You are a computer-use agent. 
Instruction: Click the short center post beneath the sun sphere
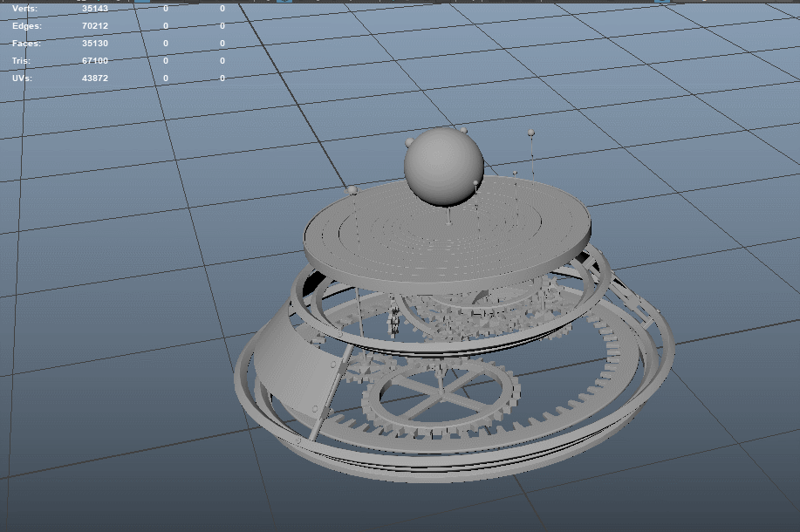point(448,215)
